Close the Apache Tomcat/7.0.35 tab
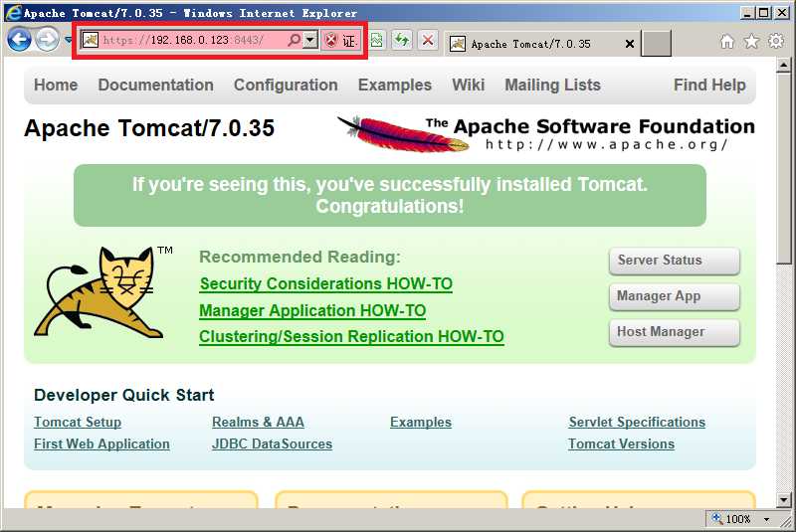 (x=630, y=44)
